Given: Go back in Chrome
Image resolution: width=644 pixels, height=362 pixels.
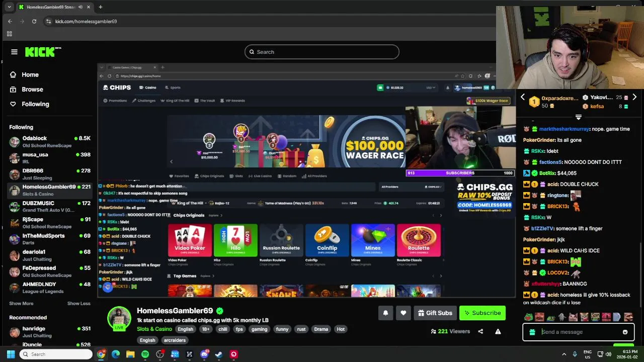Looking at the screenshot, I should point(10,21).
